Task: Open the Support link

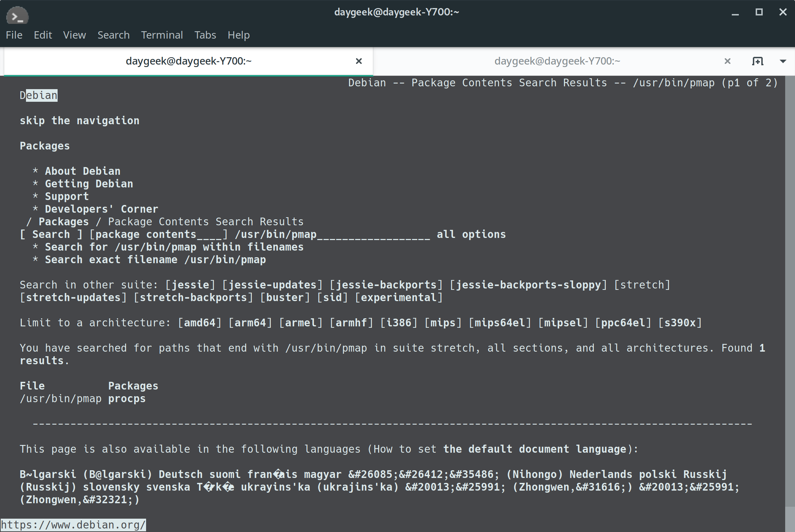Action: click(67, 197)
